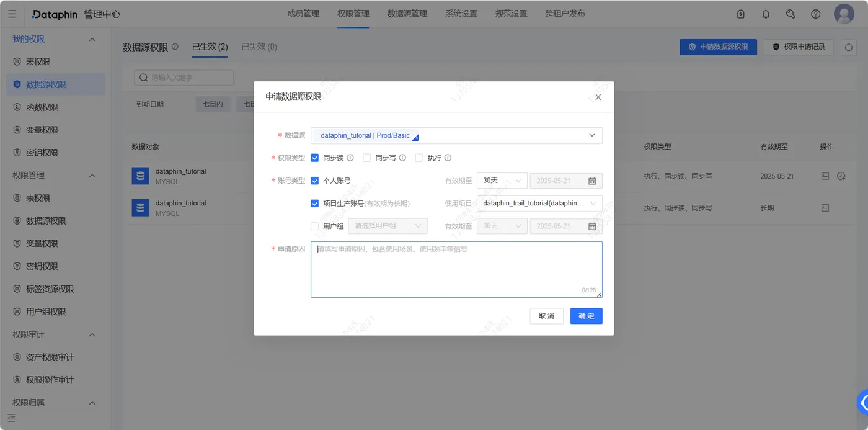Go to 数据源管理 top menu

[407, 14]
